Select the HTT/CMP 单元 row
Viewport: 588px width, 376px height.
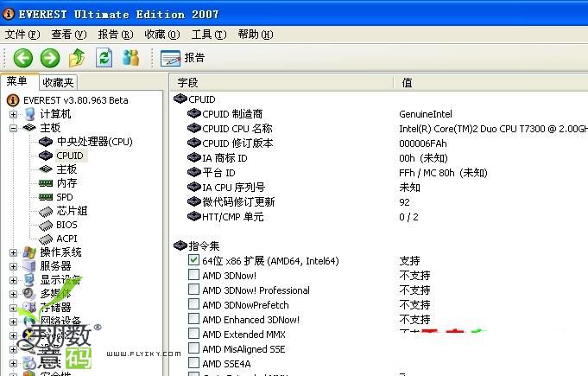(233, 217)
